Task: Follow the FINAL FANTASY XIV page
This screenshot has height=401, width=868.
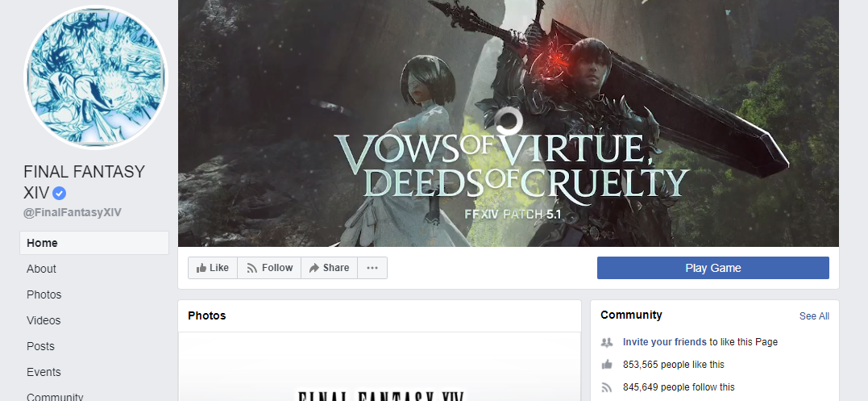Action: (x=269, y=268)
